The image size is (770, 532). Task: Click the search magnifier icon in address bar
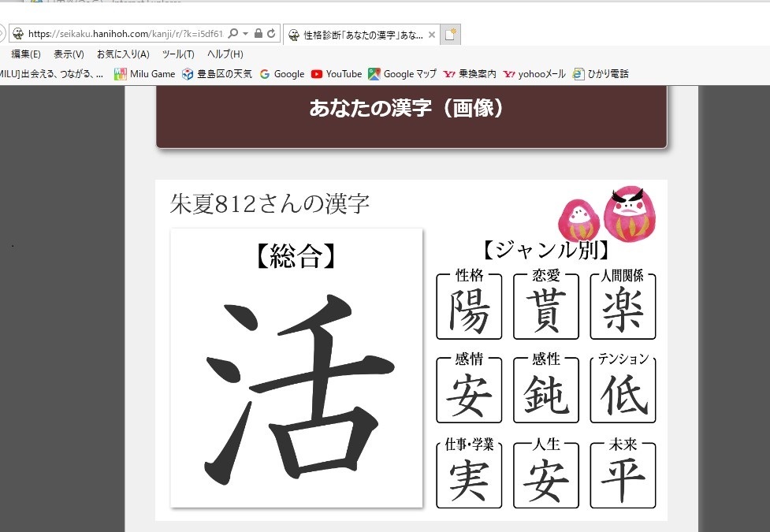point(233,34)
